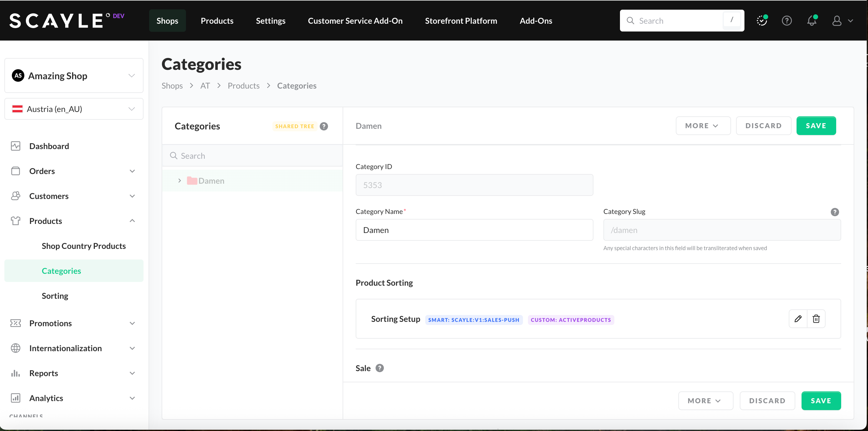Open the Sorting sidebar sub-item
The height and width of the screenshot is (431, 868).
pyautogui.click(x=55, y=296)
